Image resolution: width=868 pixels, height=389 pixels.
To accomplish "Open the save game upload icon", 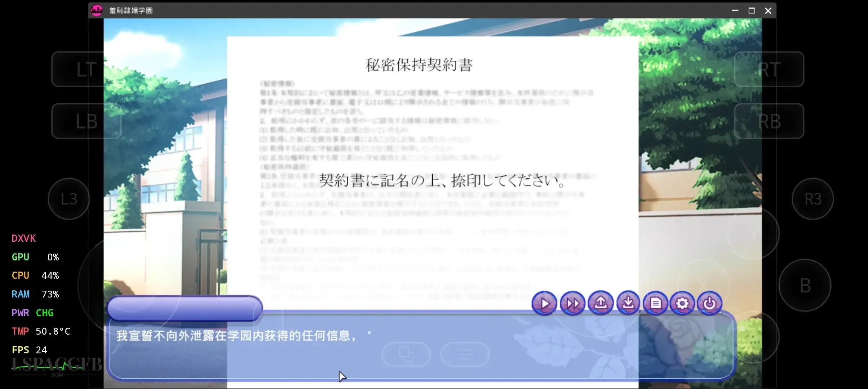I will (601, 303).
